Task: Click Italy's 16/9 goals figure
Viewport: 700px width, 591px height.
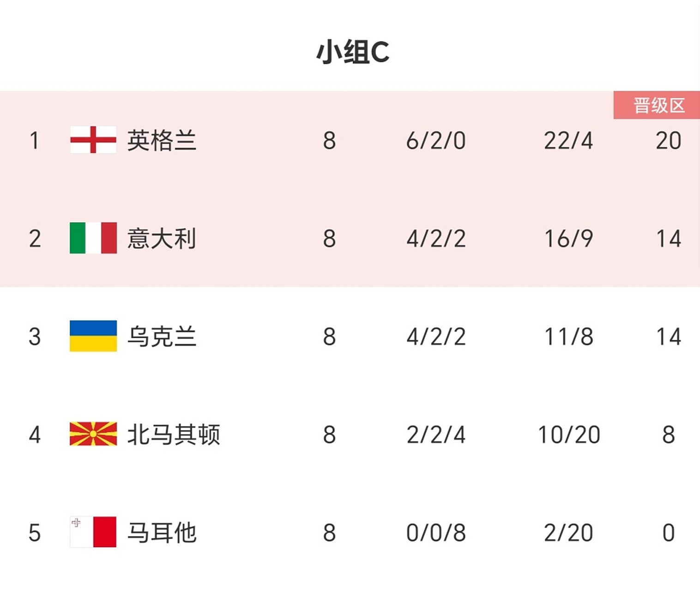Action: pyautogui.click(x=568, y=239)
